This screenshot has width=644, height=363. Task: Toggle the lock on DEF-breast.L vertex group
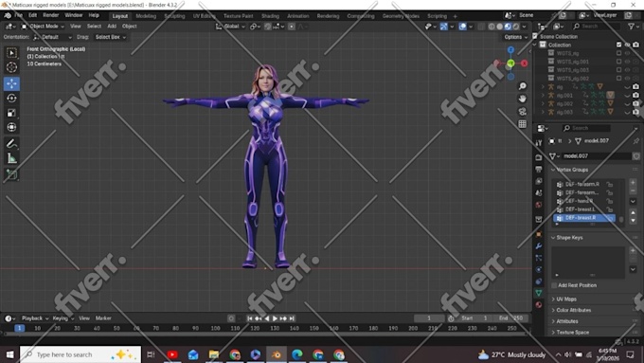point(610,209)
